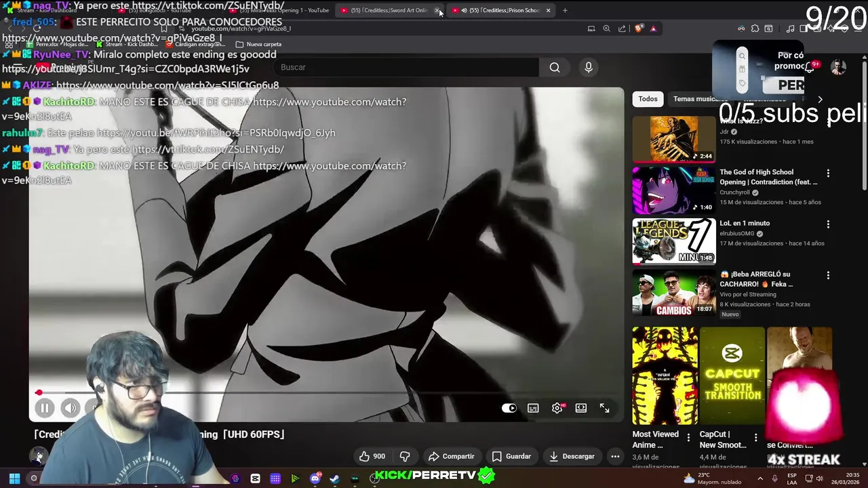Open the YouTube account avatar menu
The height and width of the screenshot is (488, 868).
tap(839, 67)
